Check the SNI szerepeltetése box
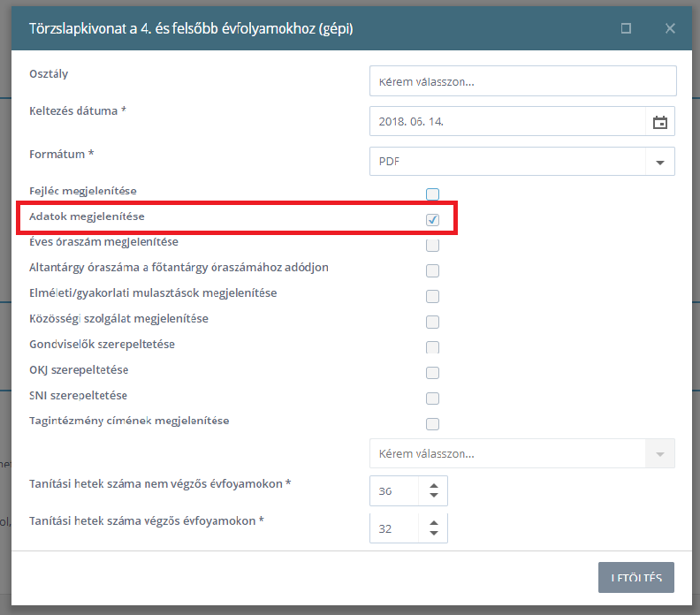Image resolution: width=700 pixels, height=615 pixels. point(432,399)
